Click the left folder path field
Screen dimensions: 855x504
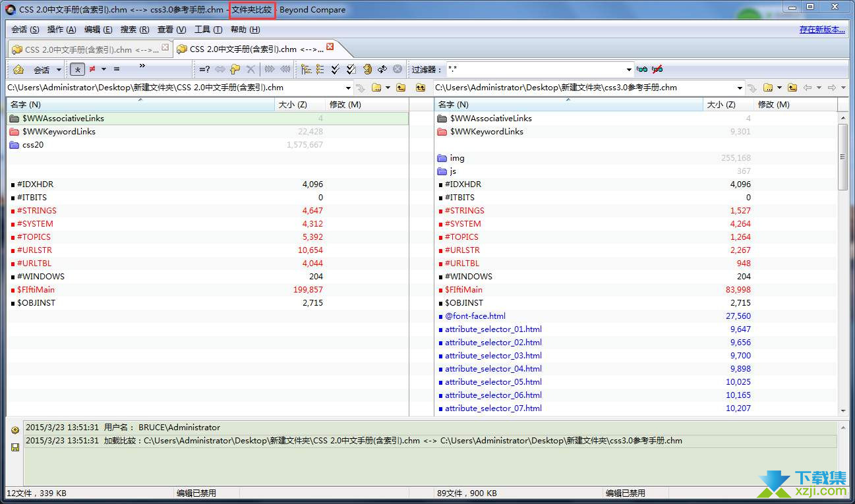tap(175, 88)
